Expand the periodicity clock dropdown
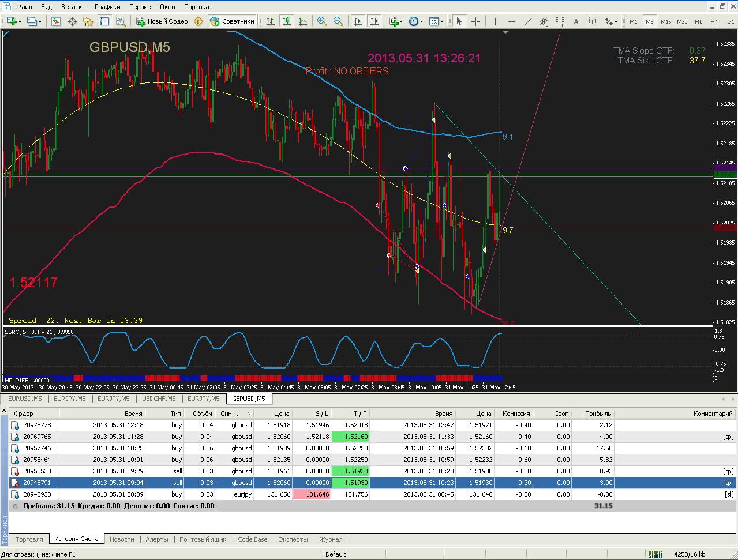Screen dimensions: 738x560 click(x=422, y=21)
